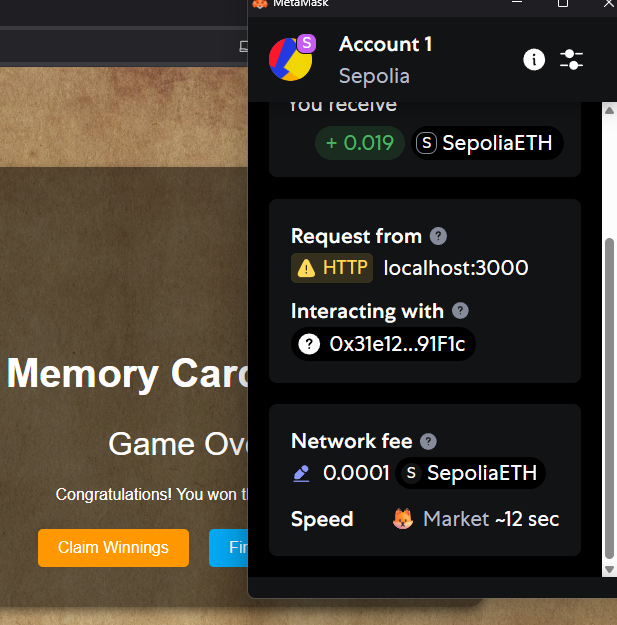
Task: Click the Market ~12 sec speed text
Action: [x=491, y=519]
